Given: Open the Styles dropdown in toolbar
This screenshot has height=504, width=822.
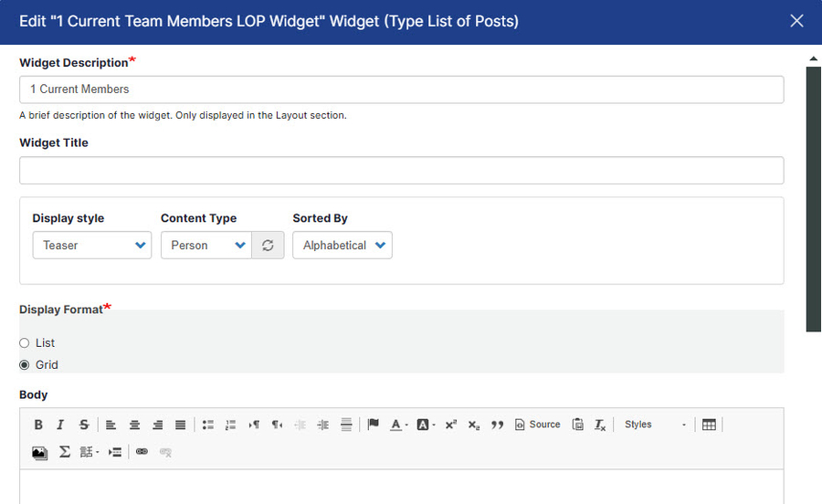Looking at the screenshot, I should coord(655,425).
